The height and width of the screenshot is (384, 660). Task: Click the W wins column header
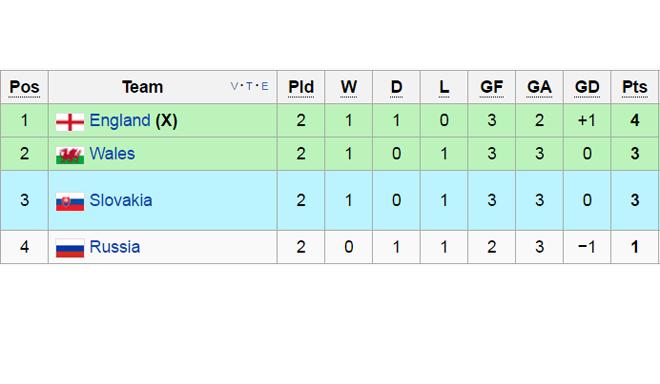click(x=349, y=87)
